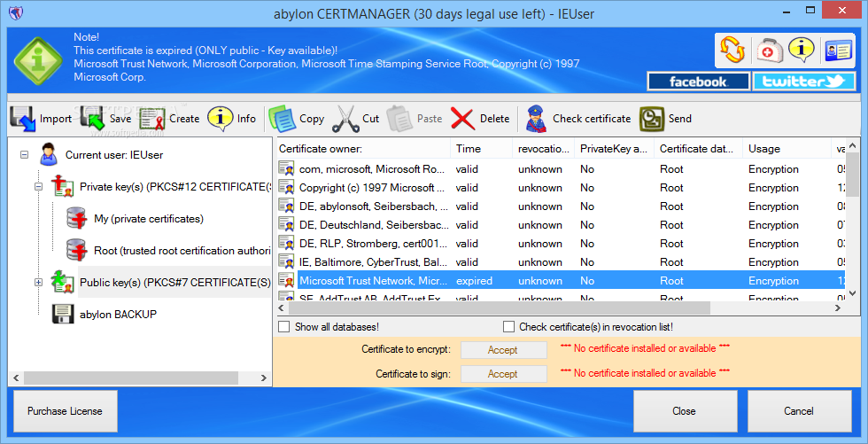868x444 pixels.
Task: Click the certificate list horizontal scrollbar
Action: pyautogui.click(x=498, y=308)
